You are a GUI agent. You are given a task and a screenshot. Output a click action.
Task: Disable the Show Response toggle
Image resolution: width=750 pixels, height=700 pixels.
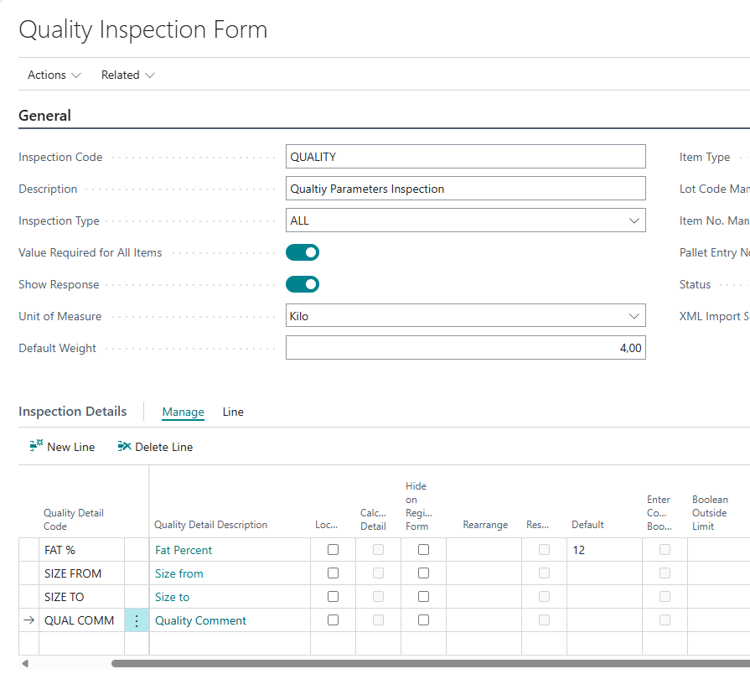click(303, 284)
